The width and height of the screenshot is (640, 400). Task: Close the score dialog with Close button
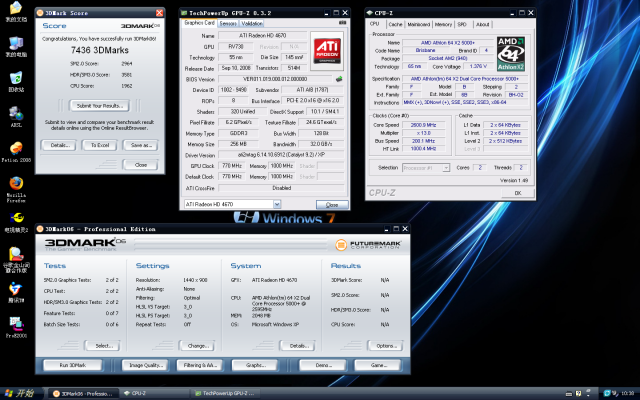point(141,165)
